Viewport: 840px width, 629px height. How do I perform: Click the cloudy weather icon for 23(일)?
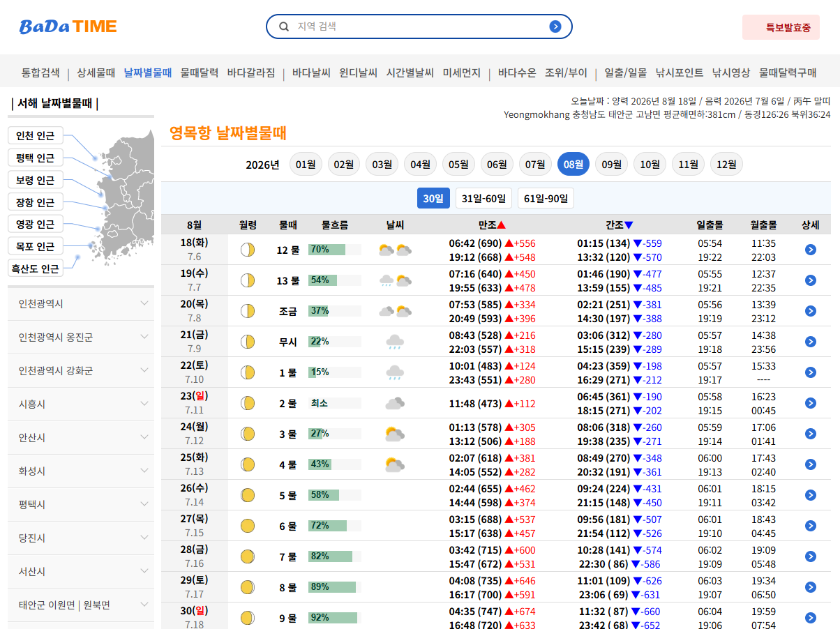pos(395,403)
